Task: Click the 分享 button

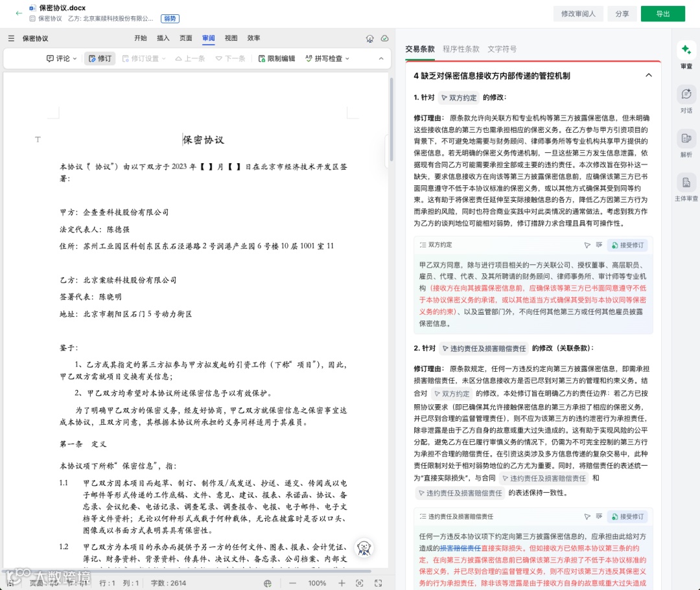Action: click(622, 14)
